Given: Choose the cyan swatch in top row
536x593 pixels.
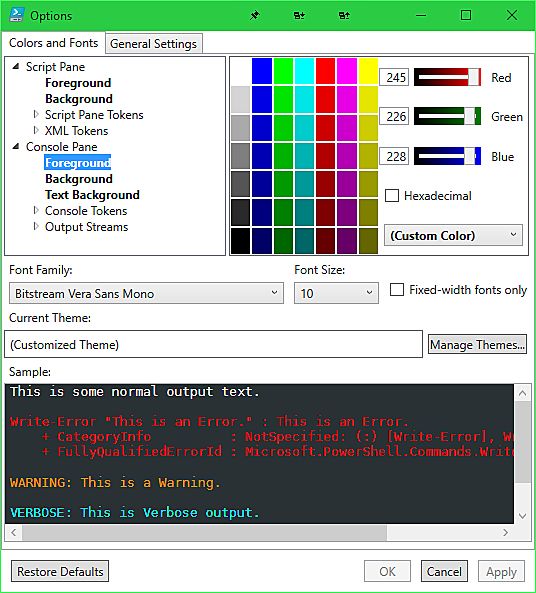Looking at the screenshot, I should coord(304,71).
